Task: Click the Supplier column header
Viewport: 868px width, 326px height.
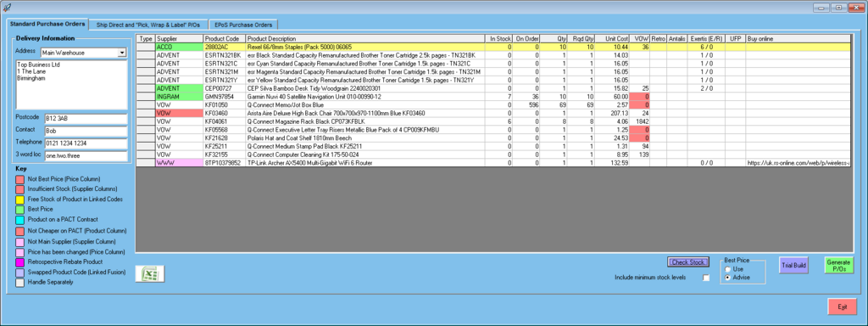Action: coord(180,39)
